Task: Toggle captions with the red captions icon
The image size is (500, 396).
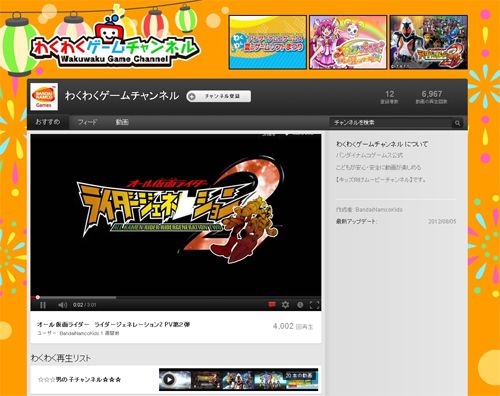Action: tap(272, 304)
